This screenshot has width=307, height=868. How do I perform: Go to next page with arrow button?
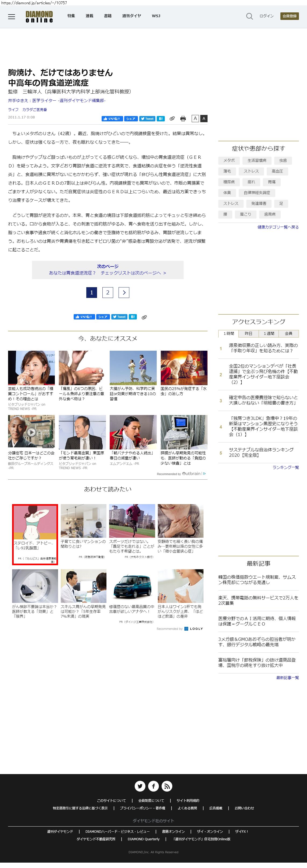(124, 293)
